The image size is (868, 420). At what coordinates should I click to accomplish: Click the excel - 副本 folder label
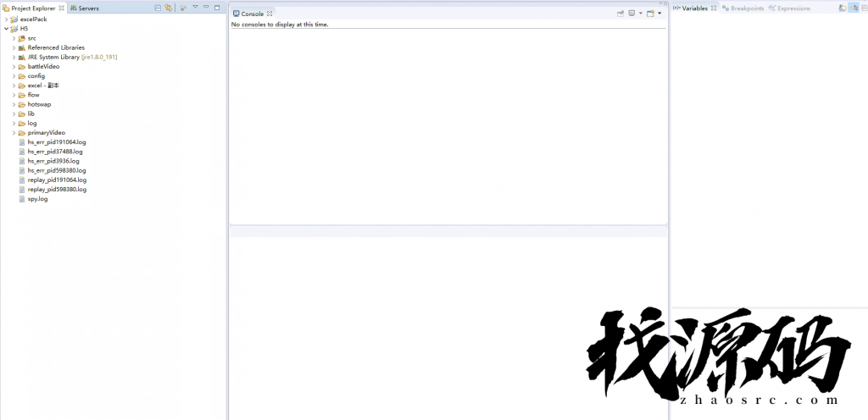coord(44,86)
